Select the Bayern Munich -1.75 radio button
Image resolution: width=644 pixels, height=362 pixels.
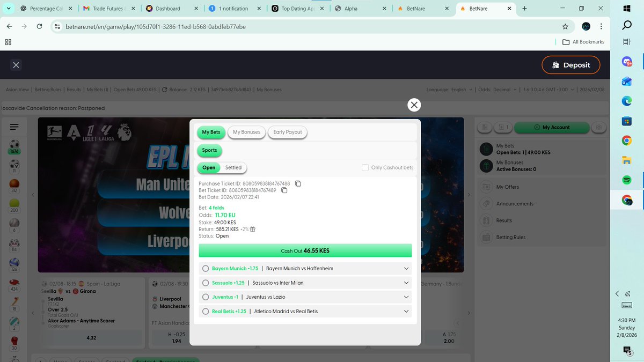click(206, 268)
